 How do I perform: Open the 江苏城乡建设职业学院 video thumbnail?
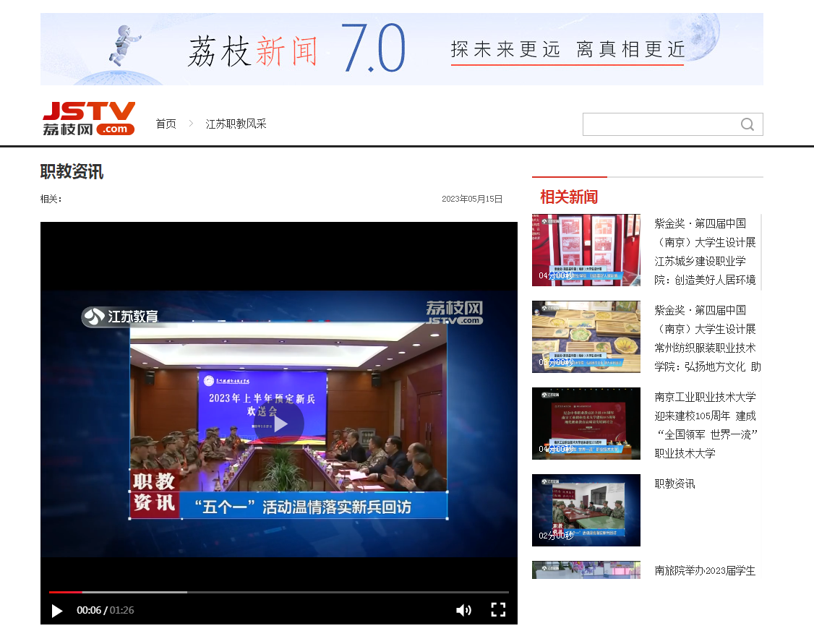[x=586, y=250]
